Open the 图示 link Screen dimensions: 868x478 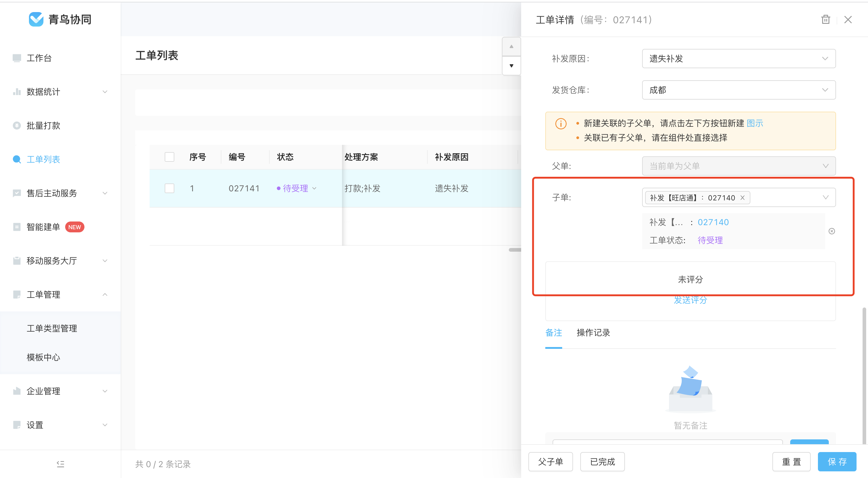click(755, 123)
